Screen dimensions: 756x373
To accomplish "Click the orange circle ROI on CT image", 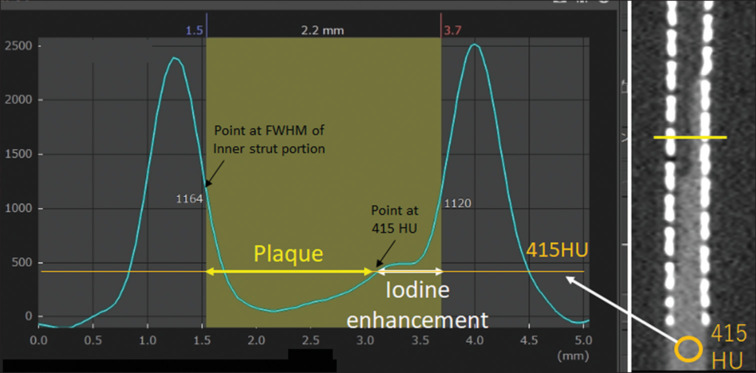I will tap(688, 349).
